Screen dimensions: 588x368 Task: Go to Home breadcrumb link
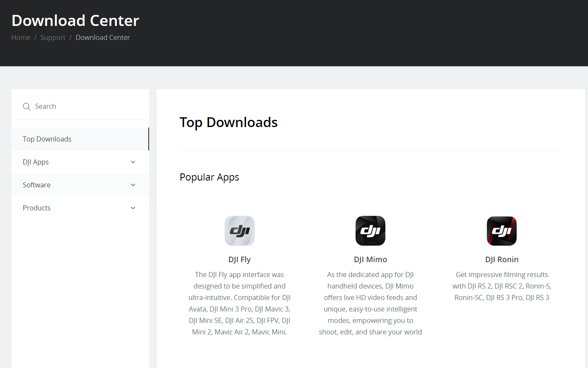[x=21, y=37]
